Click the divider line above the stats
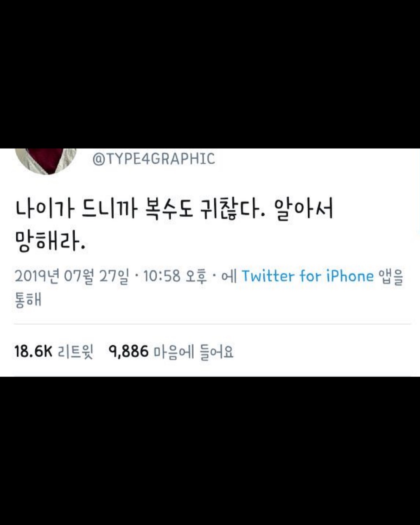This screenshot has width=420, height=525. (213, 324)
